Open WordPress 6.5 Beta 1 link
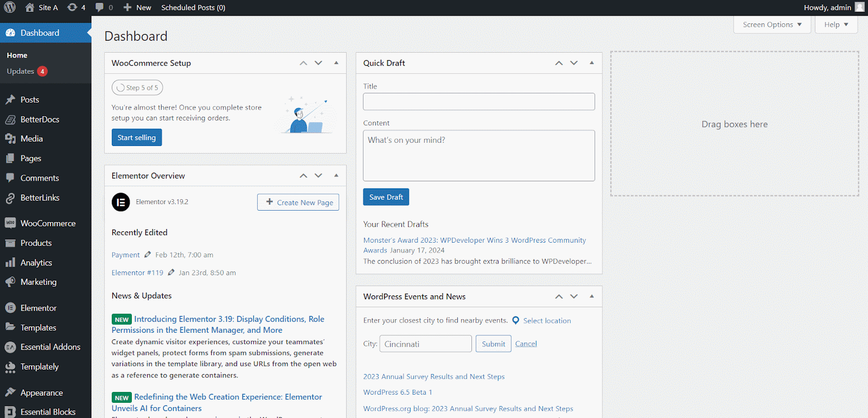 [398, 392]
